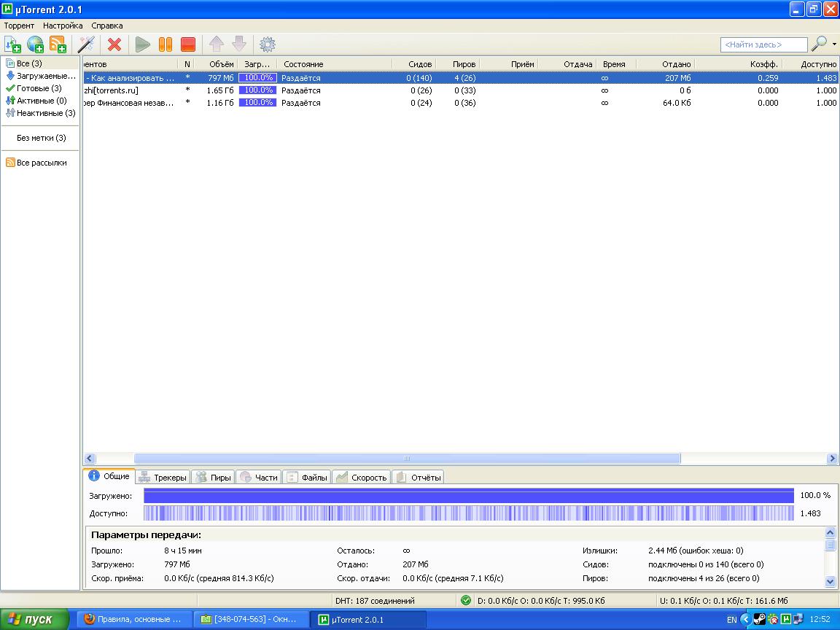This screenshot has height=630, width=840.
Task: Click horizontal scrollbar right arrow
Action: tap(832, 458)
